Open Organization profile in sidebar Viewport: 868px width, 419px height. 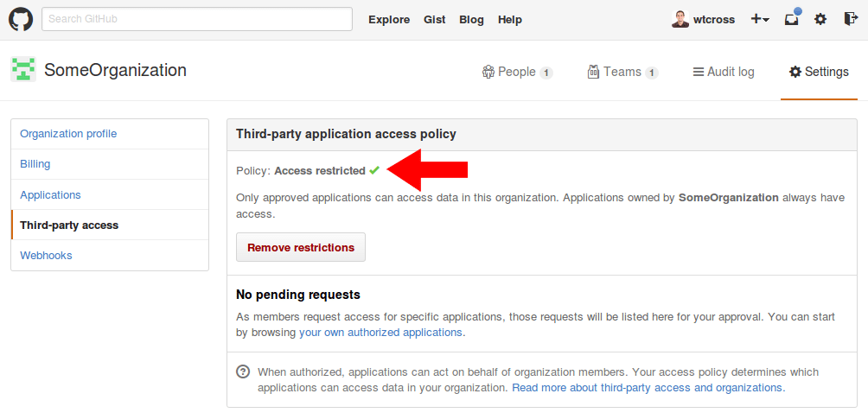110,134
